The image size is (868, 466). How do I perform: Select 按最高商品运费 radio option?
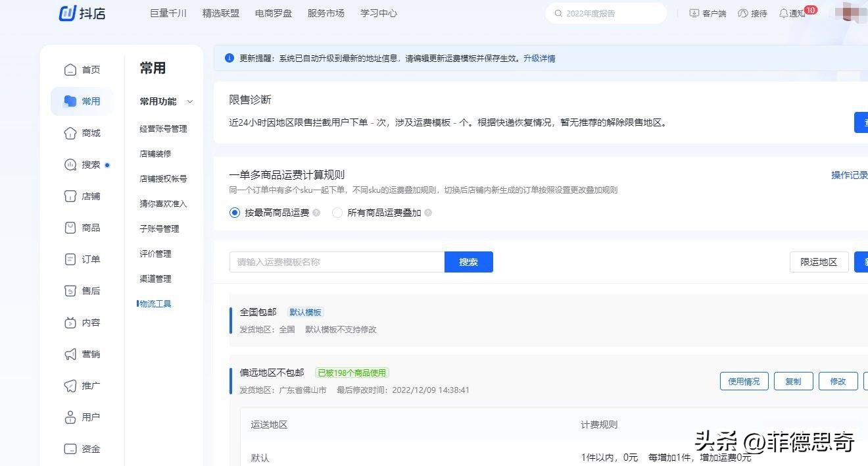tap(235, 213)
